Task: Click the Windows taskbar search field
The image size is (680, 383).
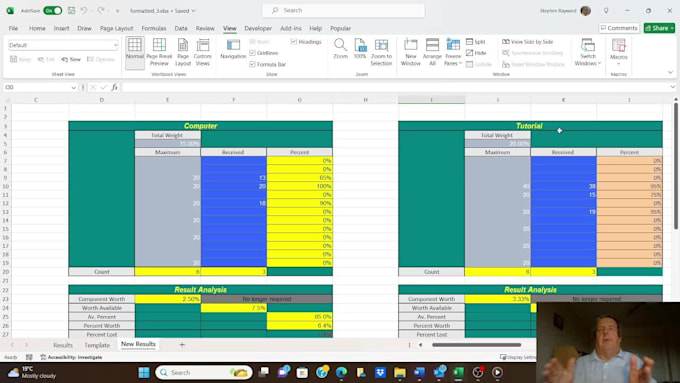Action: pyautogui.click(x=203, y=372)
